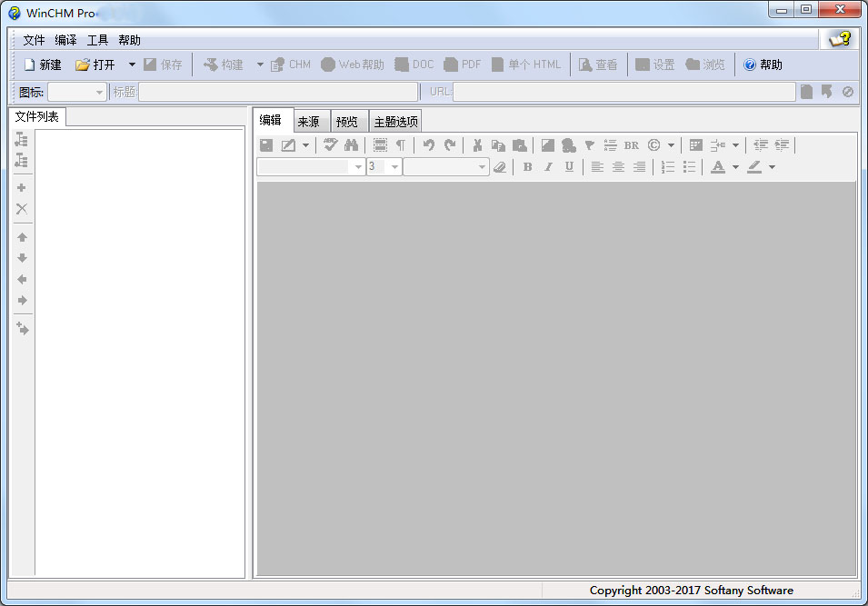Screen dimensions: 868x606
Task: Click the blue 帮助 help toolbar button
Action: tap(763, 65)
